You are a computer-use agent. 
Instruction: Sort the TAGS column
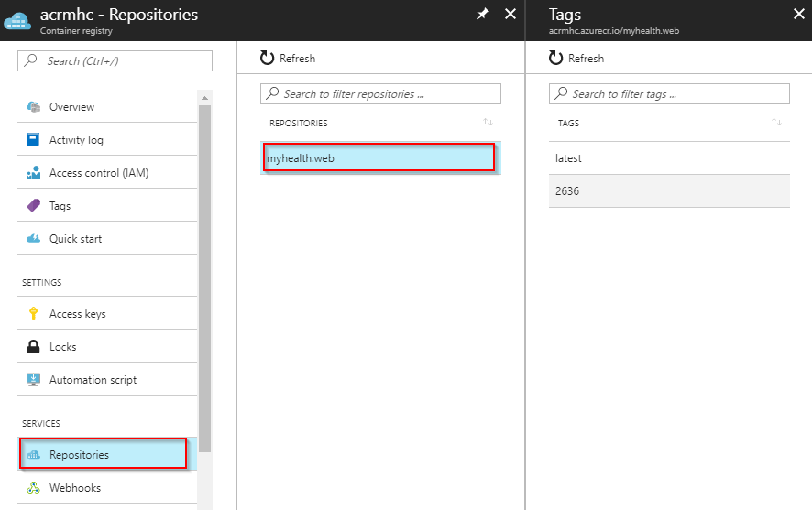pyautogui.click(x=776, y=122)
